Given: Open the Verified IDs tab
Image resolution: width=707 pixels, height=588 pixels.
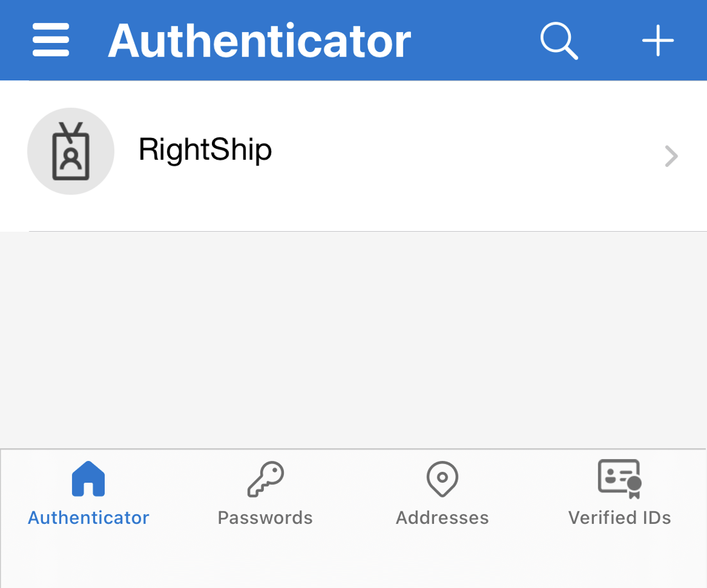Looking at the screenshot, I should click(618, 494).
